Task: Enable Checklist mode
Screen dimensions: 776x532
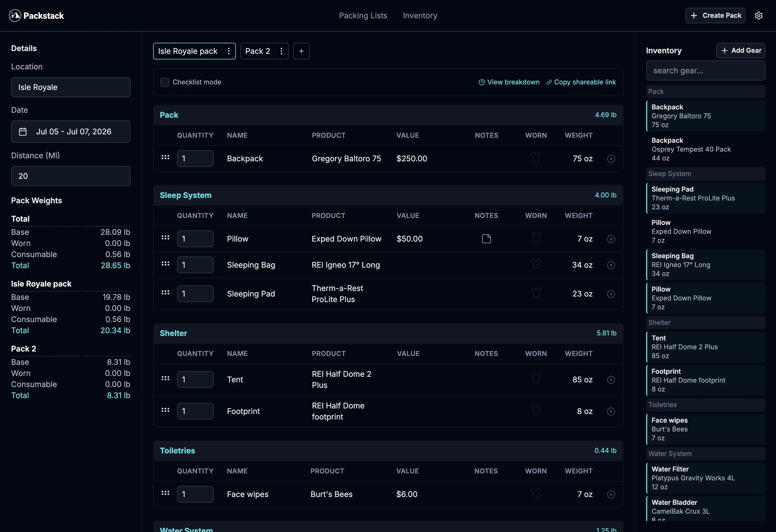Action: 165,82
